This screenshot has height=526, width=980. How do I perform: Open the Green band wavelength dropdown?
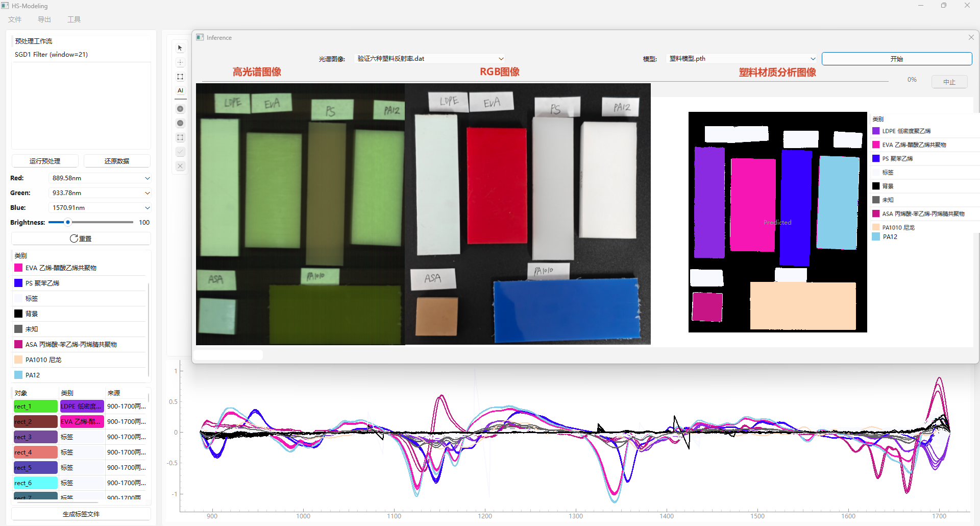pyautogui.click(x=100, y=193)
